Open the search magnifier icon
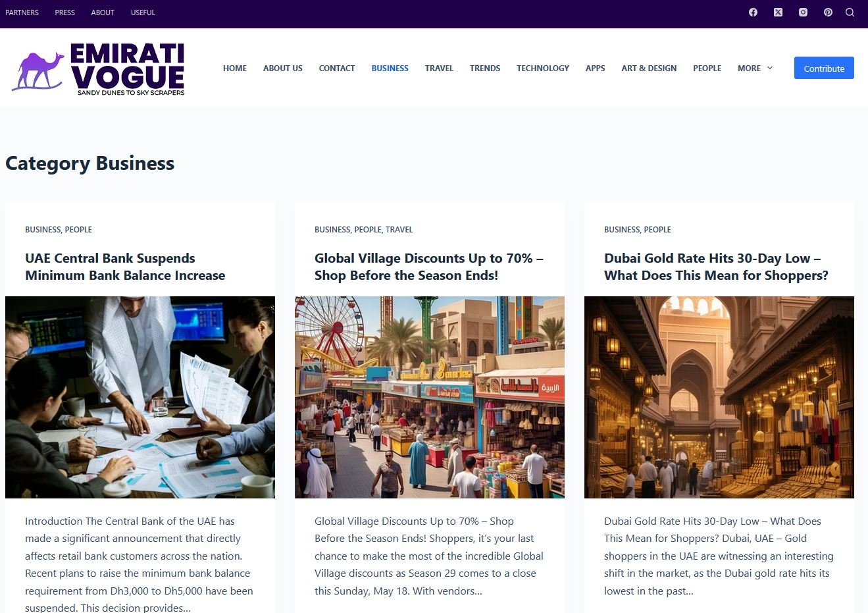 pos(850,13)
